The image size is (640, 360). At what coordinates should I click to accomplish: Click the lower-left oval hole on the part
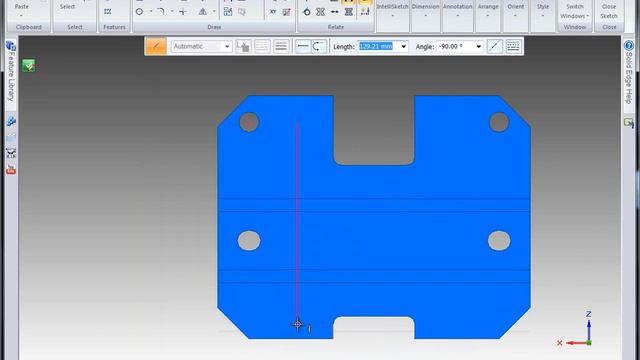point(249,240)
